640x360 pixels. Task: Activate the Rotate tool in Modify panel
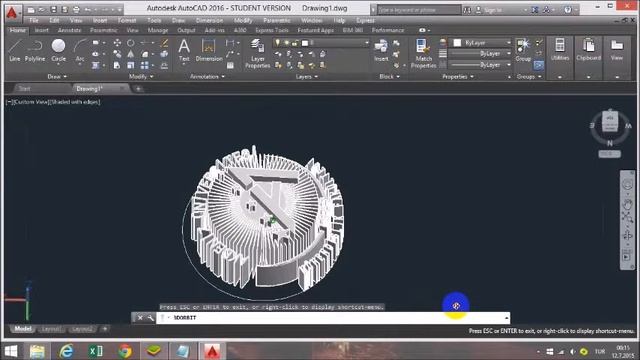(131, 42)
